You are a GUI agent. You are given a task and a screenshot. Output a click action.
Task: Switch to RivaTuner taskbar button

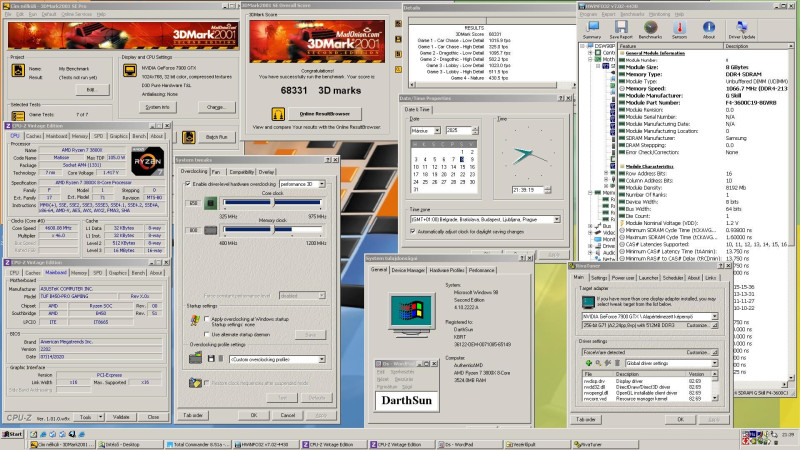605,444
